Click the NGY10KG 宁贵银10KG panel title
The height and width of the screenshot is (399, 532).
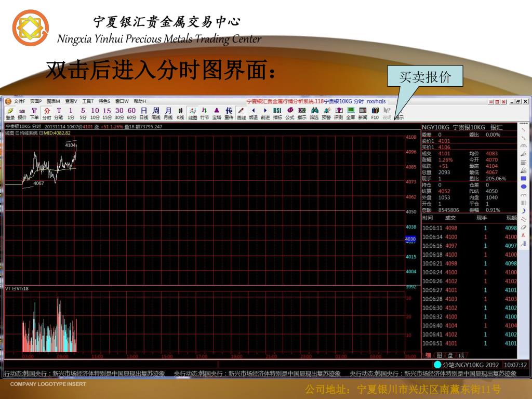(x=462, y=127)
